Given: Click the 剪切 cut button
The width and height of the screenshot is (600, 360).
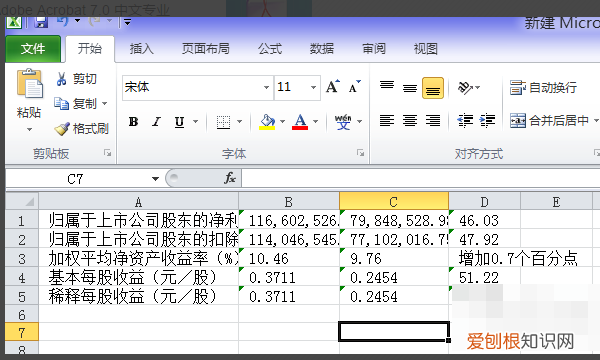Looking at the screenshot, I should point(76,79).
